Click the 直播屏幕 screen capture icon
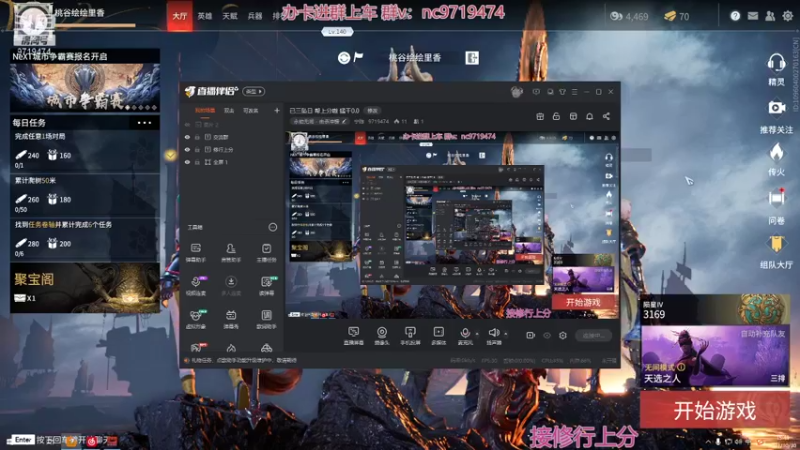This screenshot has height=450, width=800. tap(353, 336)
